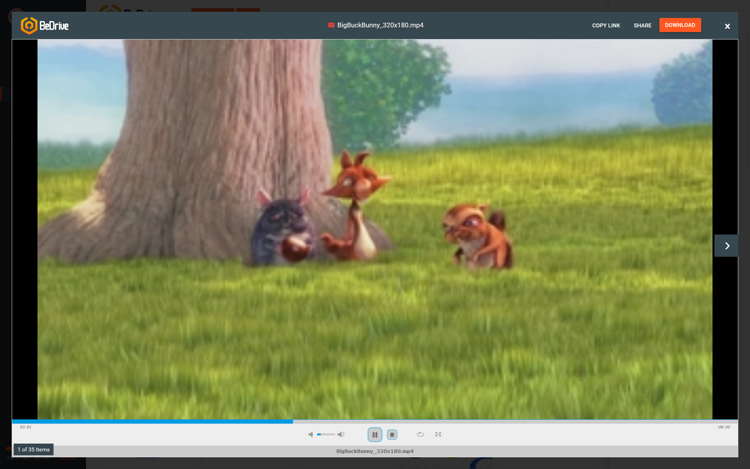This screenshot has height=469, width=750.
Task: Copy link to the video file
Action: click(x=606, y=25)
